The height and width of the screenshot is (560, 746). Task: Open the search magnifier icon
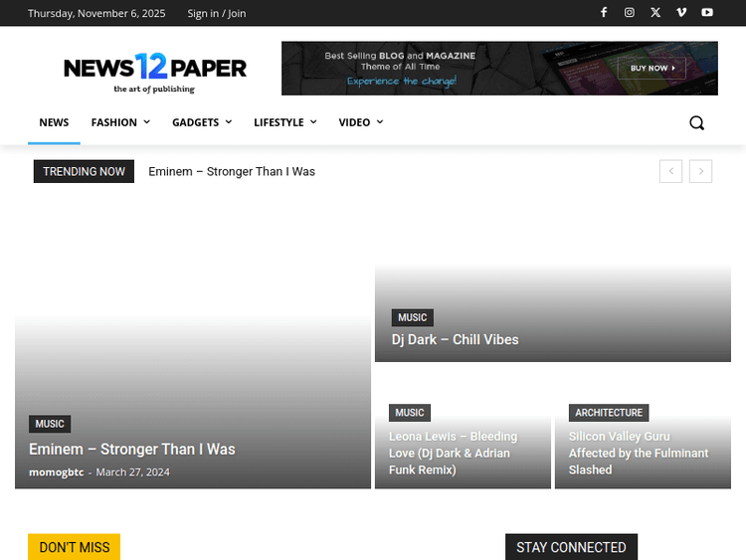click(x=696, y=122)
